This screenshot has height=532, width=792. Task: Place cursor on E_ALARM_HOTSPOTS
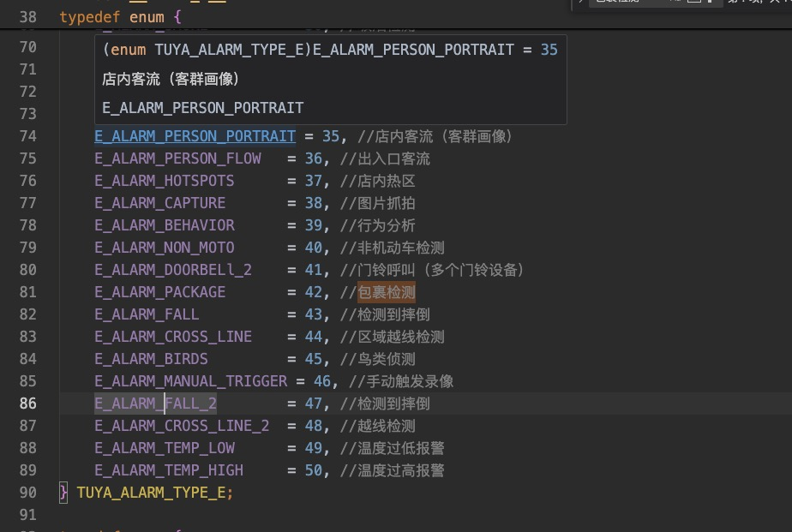[164, 181]
